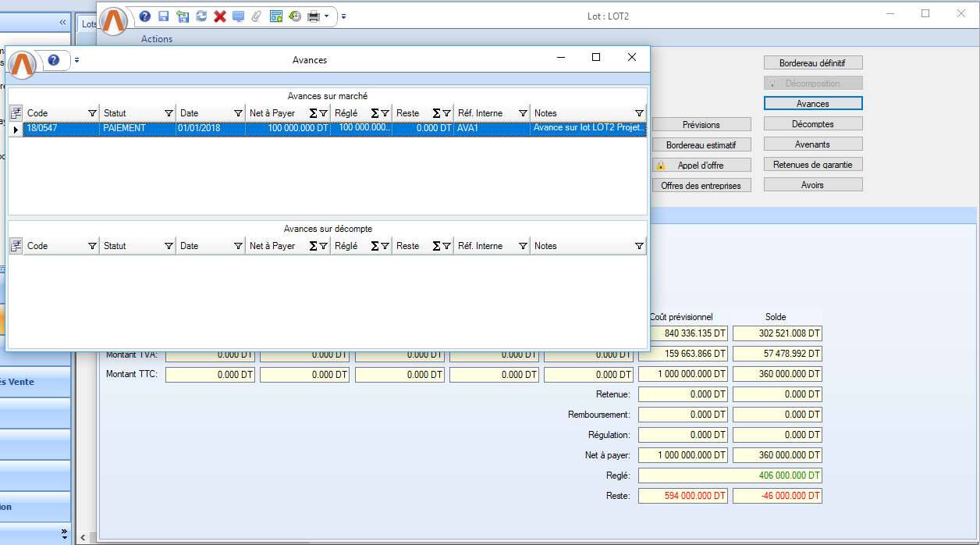Click the Bordereau définitif button
Screen dimensions: 980x545
point(813,63)
